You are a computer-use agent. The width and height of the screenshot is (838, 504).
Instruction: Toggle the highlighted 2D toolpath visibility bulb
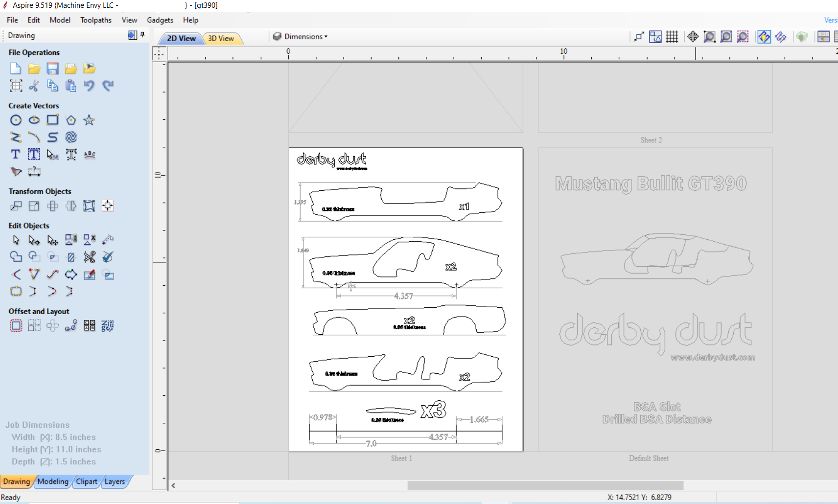click(765, 36)
